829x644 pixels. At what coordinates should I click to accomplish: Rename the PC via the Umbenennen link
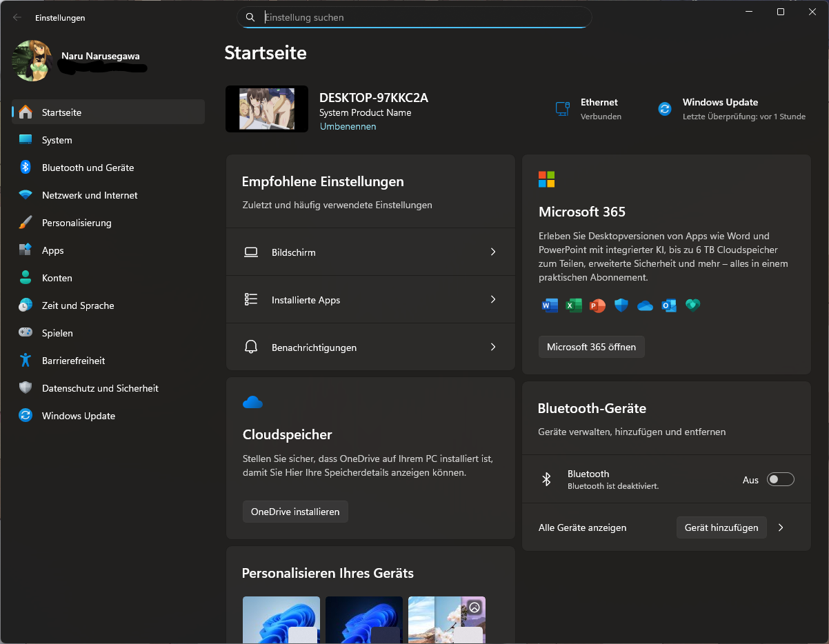348,126
